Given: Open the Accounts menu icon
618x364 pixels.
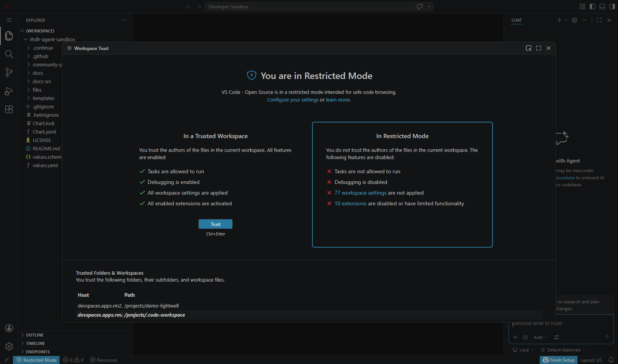Looking at the screenshot, I should pos(9,328).
